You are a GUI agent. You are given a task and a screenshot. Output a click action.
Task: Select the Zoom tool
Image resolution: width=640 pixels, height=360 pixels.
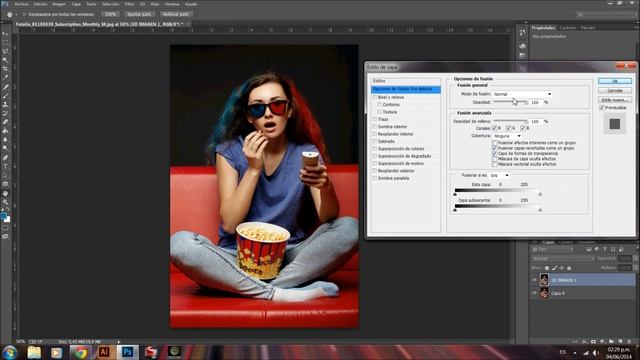5,202
